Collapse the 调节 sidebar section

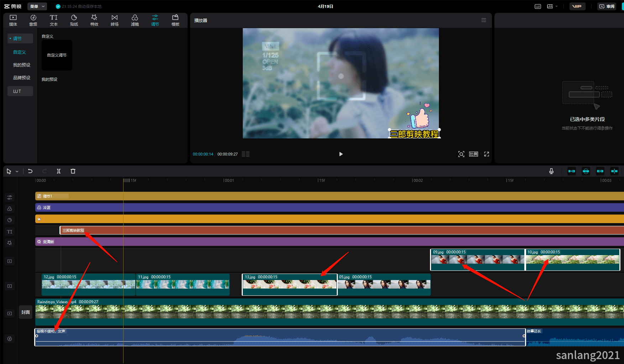coord(20,38)
